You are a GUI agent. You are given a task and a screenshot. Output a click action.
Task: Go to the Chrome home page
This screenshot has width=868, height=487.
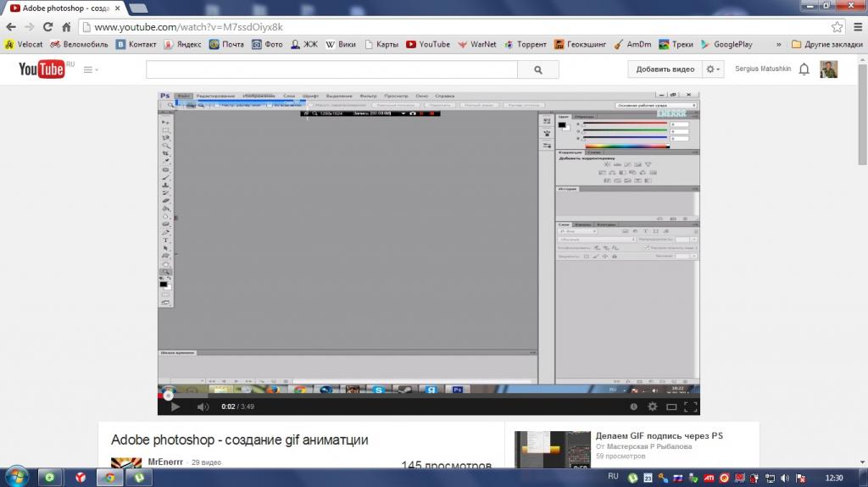coord(66,27)
